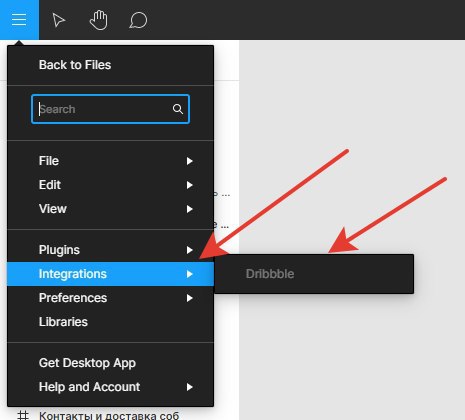The width and height of the screenshot is (465, 420).
Task: Choose Back to Files
Action: (110, 65)
